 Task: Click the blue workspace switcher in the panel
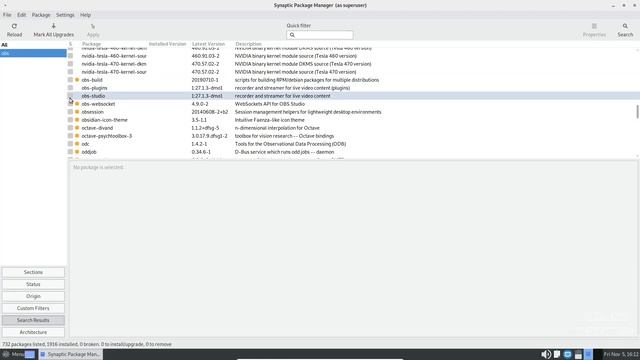click(x=589, y=354)
